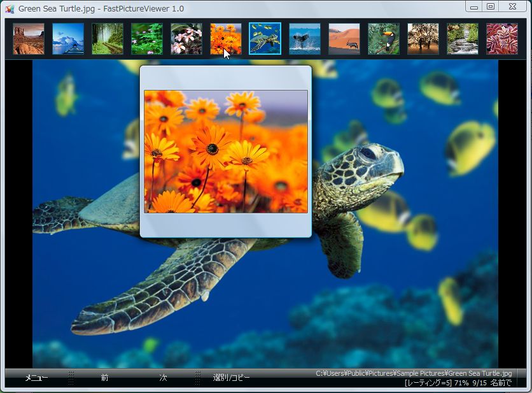This screenshot has width=532, height=393.
Task: Minimize the FastPictureViewer window
Action: tap(474, 6)
